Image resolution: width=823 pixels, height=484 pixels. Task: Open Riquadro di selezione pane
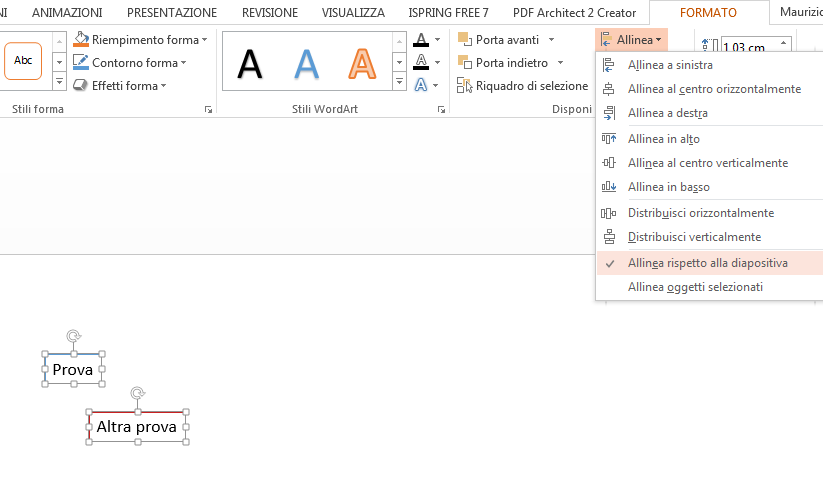coord(522,86)
